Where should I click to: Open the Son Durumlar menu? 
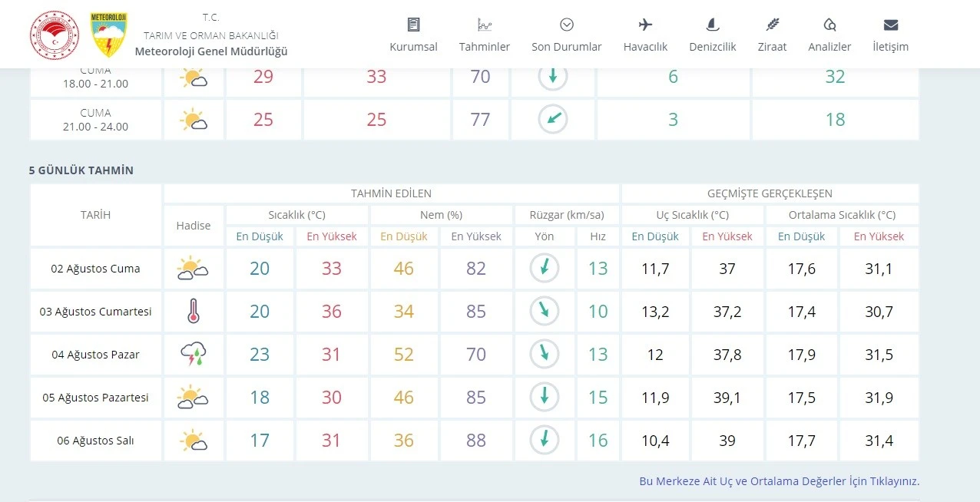click(x=567, y=47)
